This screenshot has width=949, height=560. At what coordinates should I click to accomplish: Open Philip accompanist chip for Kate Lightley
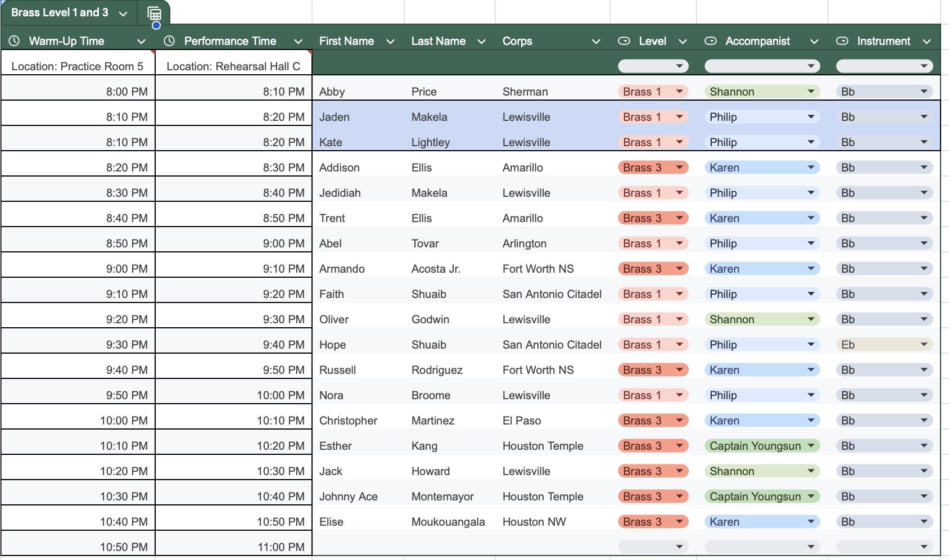tap(762, 142)
